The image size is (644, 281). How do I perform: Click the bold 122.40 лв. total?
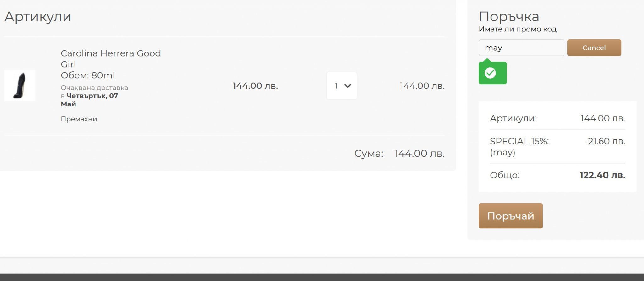point(602,175)
